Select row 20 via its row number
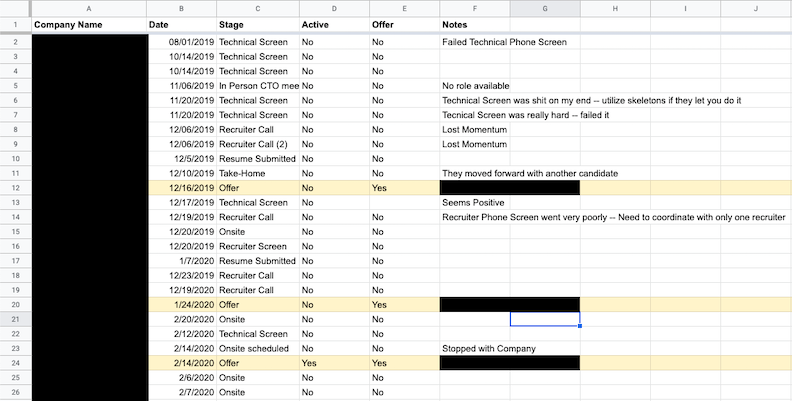Image resolution: width=792 pixels, height=401 pixels. (x=15, y=304)
